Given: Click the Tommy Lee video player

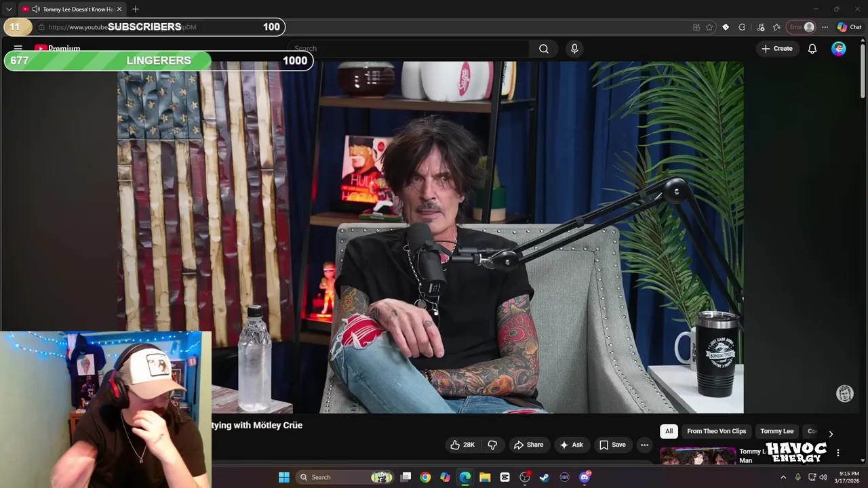Looking at the screenshot, I should point(431,237).
